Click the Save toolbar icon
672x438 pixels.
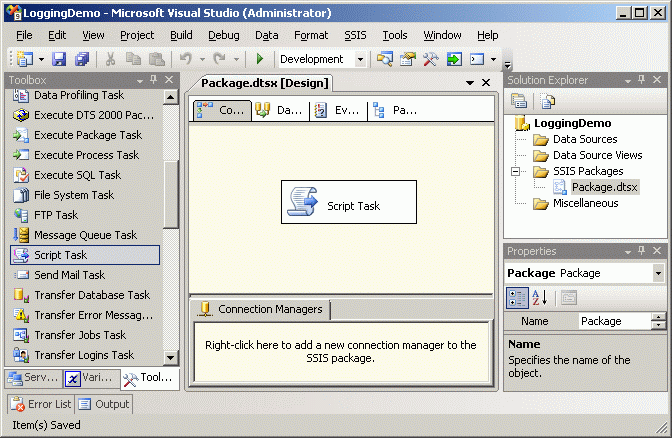coord(59,59)
